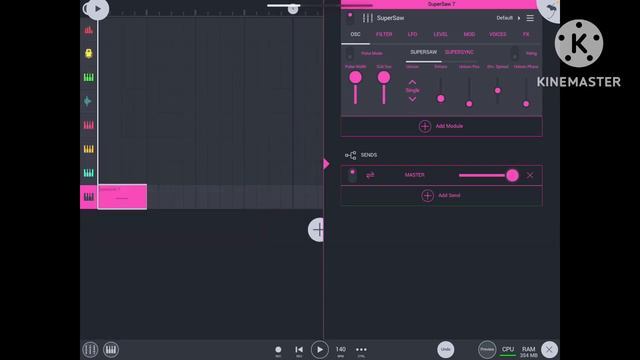Play the song from the transport bar
640x360 pixels.
point(320,350)
